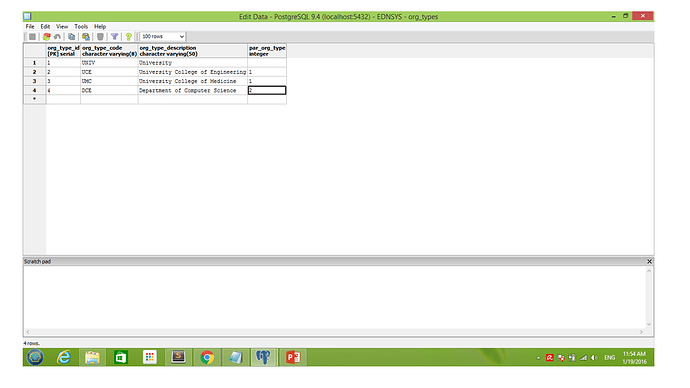Close the Scratch pad panel
690x388 pixels.
[x=649, y=261]
